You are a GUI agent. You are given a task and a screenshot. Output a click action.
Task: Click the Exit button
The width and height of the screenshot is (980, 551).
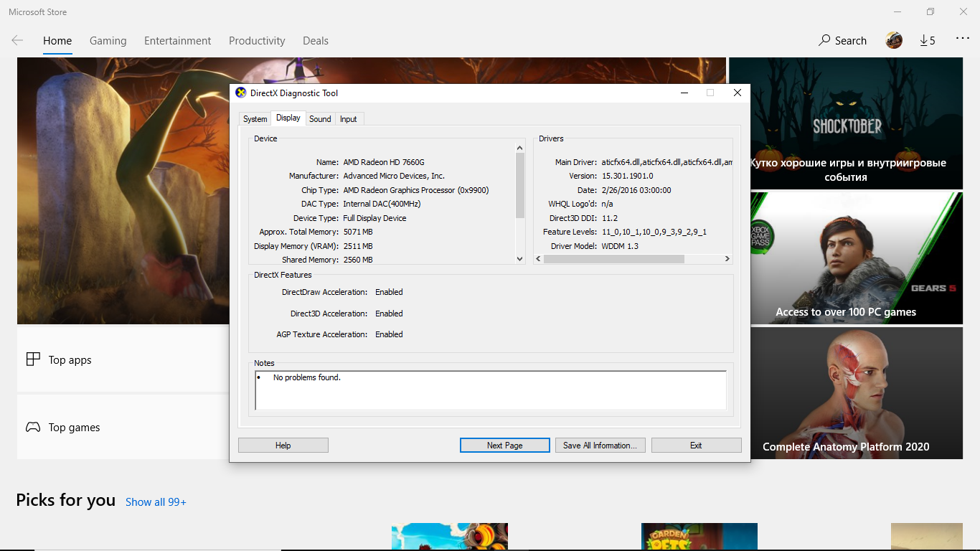[696, 446]
